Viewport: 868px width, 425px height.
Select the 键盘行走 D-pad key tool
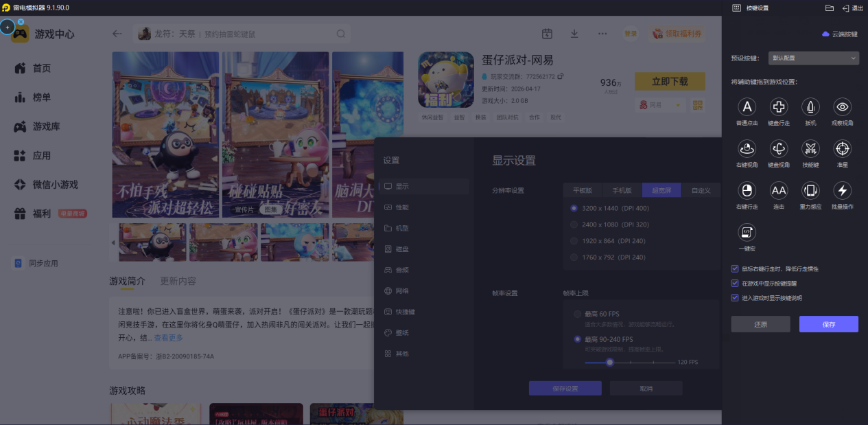tap(779, 106)
